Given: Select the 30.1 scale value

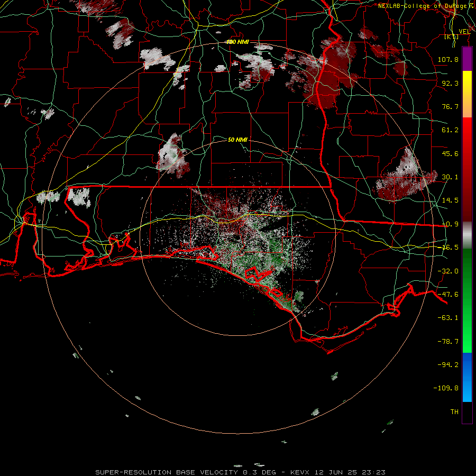Looking at the screenshot, I should coord(450,177).
